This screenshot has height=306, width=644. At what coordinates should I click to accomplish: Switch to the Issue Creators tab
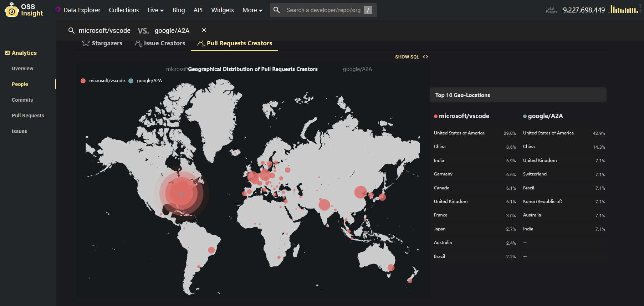[160, 43]
